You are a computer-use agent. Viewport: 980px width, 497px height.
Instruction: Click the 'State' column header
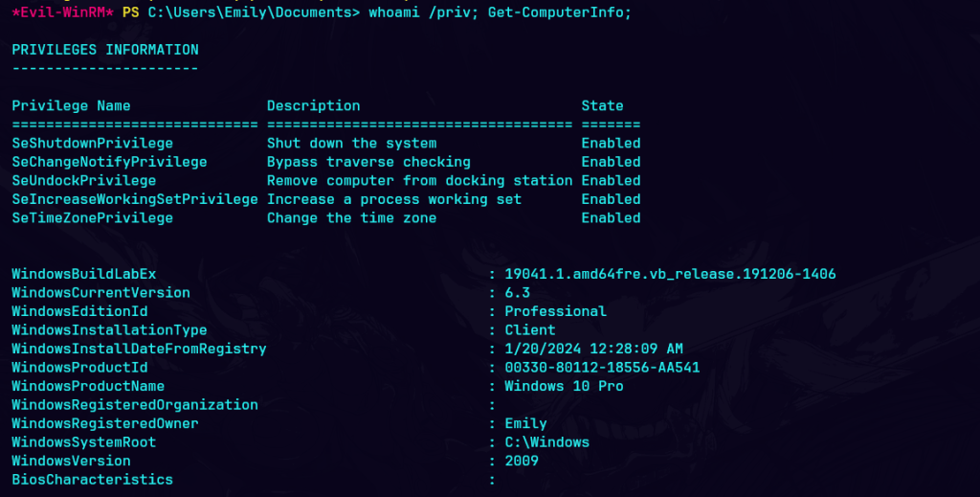coord(602,105)
